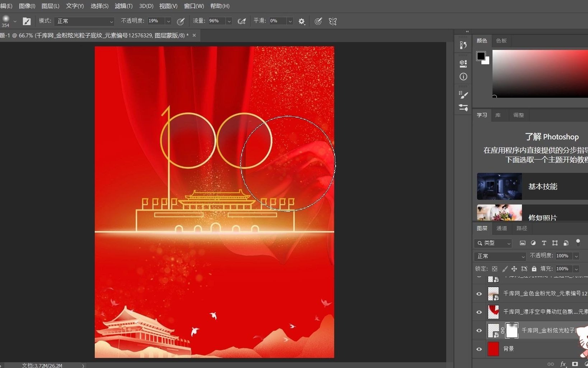Open smoothing options gear icon

point(302,22)
